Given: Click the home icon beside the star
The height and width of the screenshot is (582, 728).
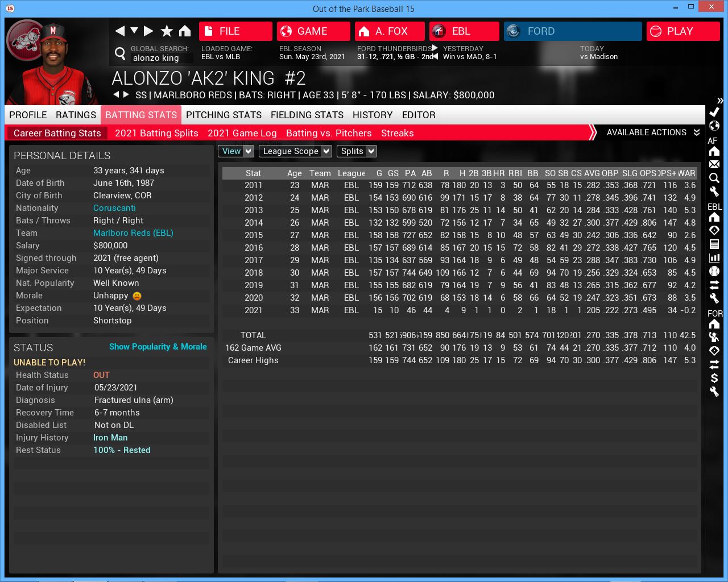Looking at the screenshot, I should 185,31.
